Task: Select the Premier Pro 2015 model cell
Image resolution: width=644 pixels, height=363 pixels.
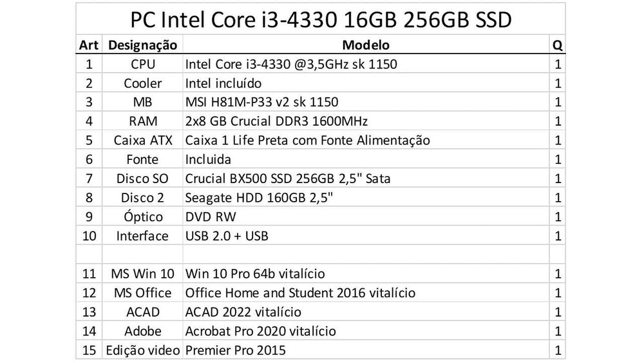Action: [236, 351]
